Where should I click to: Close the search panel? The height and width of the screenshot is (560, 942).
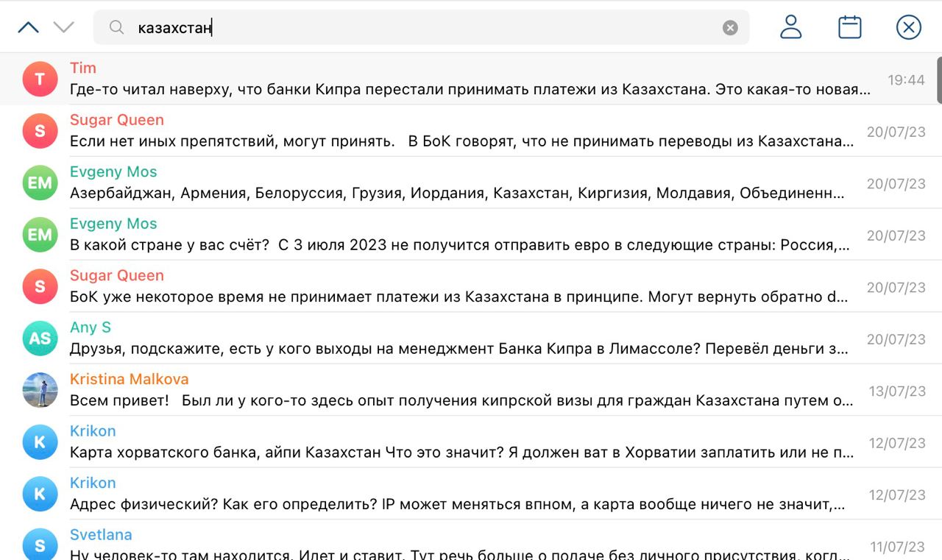[908, 27]
